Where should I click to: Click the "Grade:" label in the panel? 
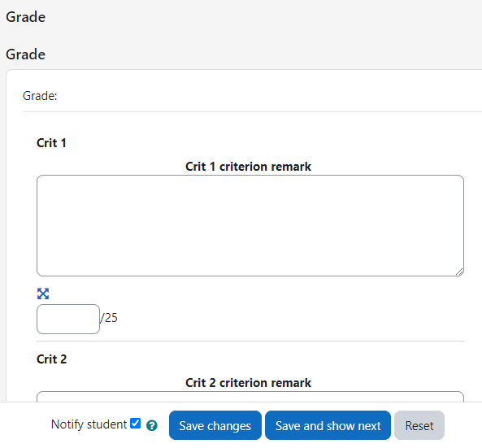(40, 96)
